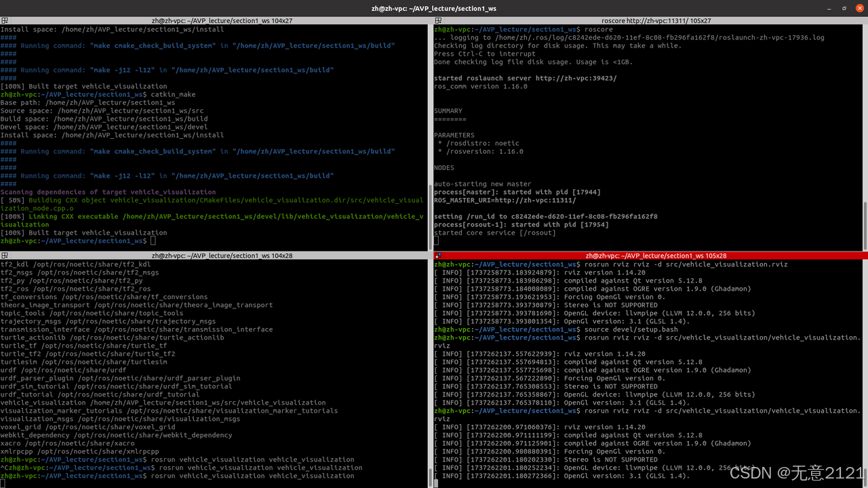Click the urdf_sim_tutorial package row
Viewport: 868px width, 488px height.
pyautogui.click(x=116, y=386)
